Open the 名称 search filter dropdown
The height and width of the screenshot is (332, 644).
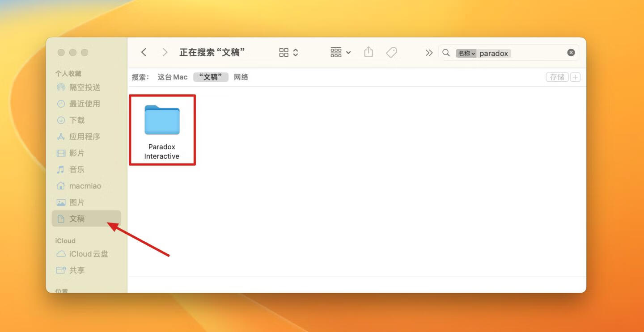click(x=466, y=53)
